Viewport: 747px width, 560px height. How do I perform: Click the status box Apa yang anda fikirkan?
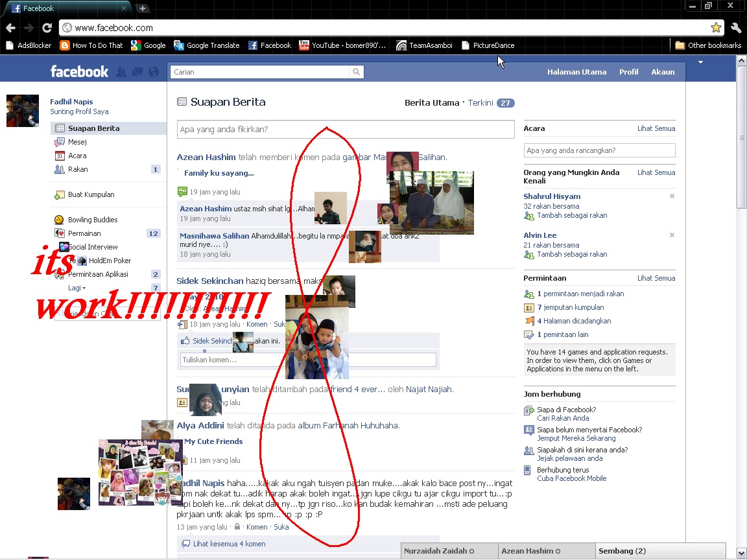tap(346, 130)
